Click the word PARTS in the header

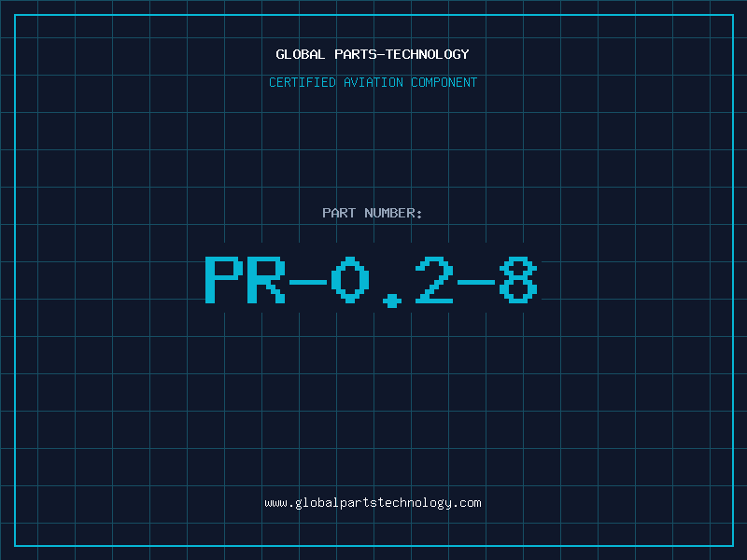(356, 54)
